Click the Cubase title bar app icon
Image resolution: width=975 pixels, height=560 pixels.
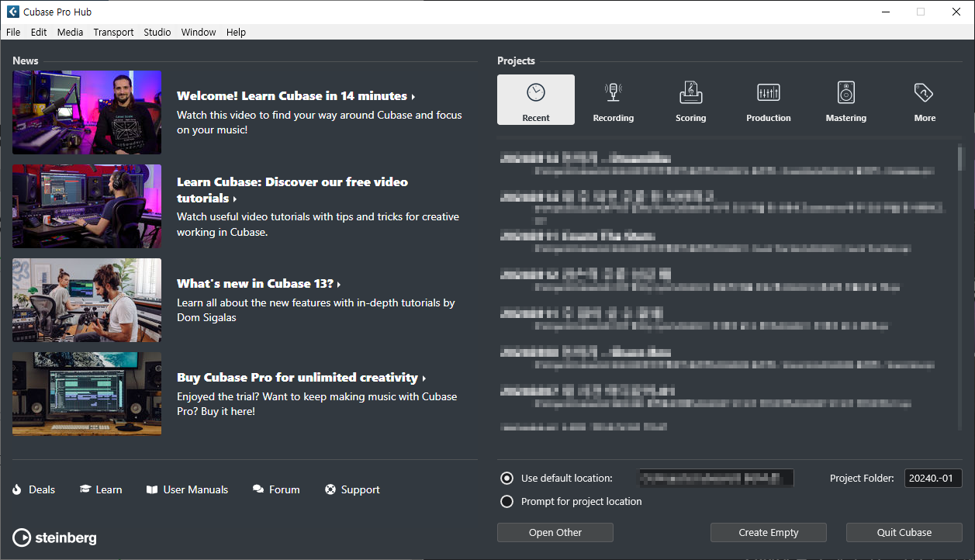(x=12, y=12)
